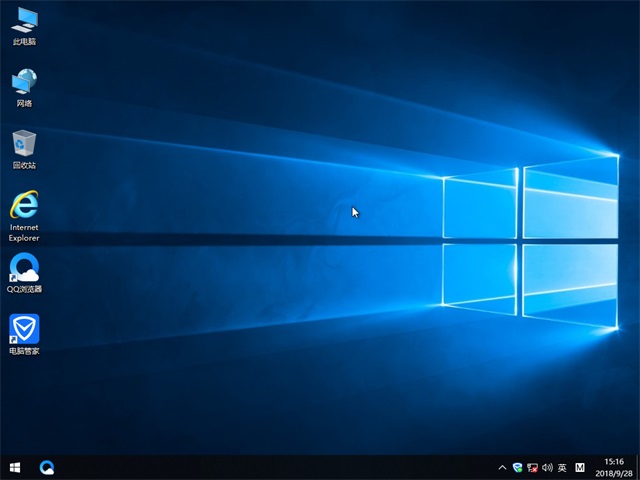Viewport: 640px width, 480px height.
Task: Open the clock showing 15:16
Action: point(610,461)
